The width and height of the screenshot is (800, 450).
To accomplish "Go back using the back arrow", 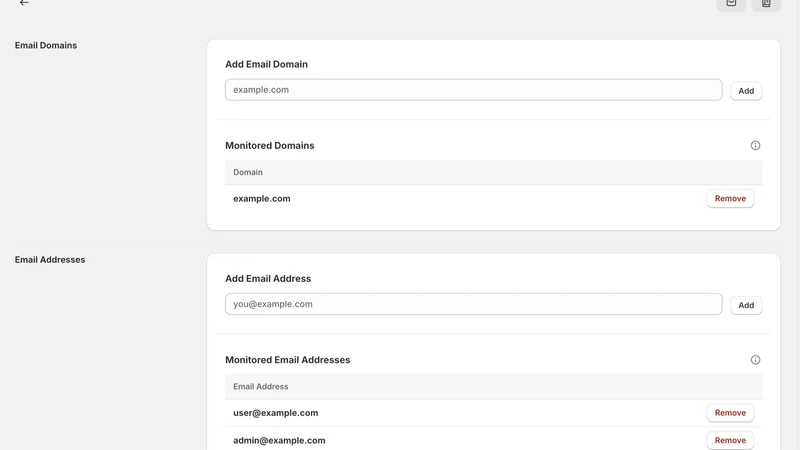I will pyautogui.click(x=24, y=3).
